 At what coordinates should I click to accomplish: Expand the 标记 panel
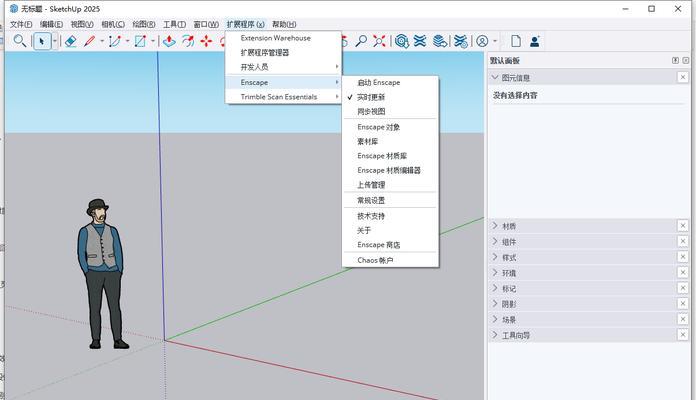(494, 288)
